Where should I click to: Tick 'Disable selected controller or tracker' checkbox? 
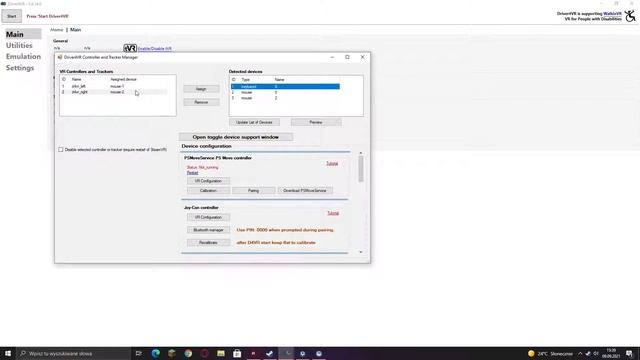(x=61, y=150)
